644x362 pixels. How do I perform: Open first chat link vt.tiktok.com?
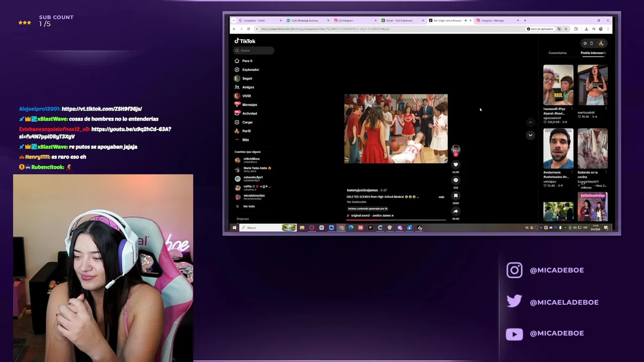coord(102,109)
